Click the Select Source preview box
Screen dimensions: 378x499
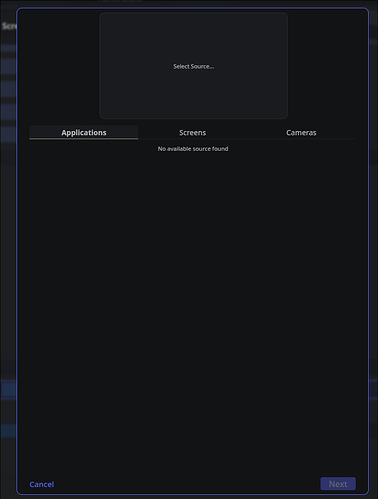point(193,66)
